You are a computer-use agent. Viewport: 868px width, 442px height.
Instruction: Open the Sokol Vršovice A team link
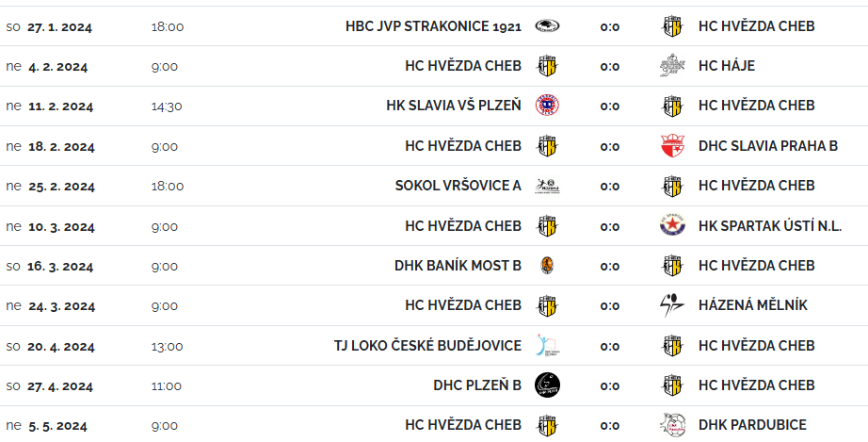click(x=458, y=186)
